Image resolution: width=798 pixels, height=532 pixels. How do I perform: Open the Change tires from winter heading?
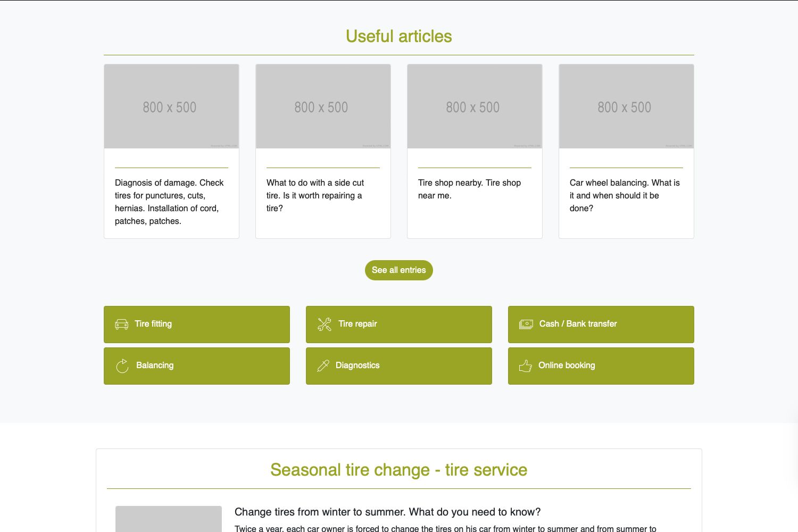387,512
